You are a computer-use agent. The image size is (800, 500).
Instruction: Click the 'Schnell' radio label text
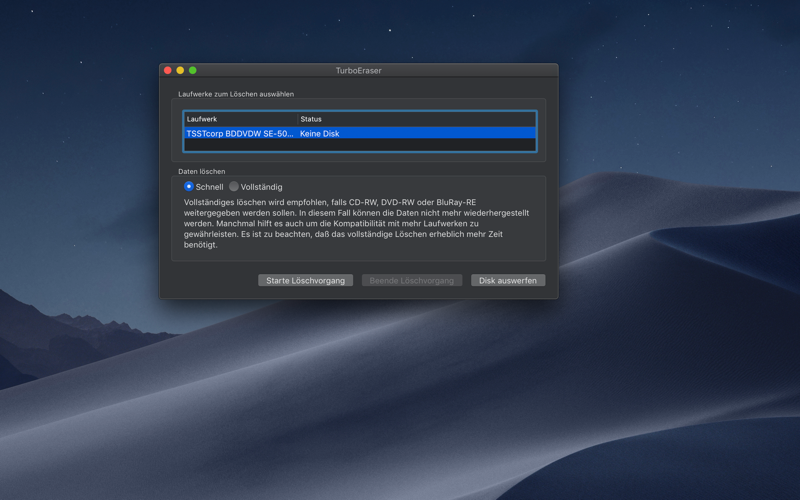209,187
